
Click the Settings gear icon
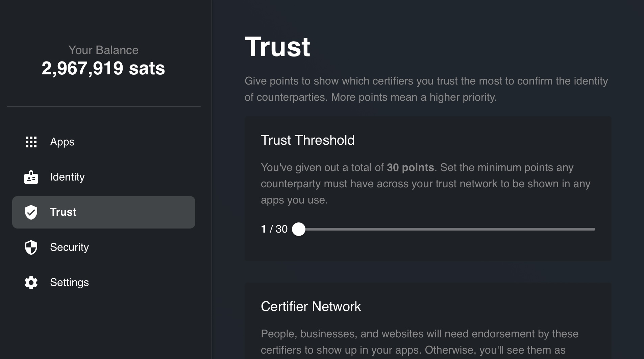tap(31, 283)
